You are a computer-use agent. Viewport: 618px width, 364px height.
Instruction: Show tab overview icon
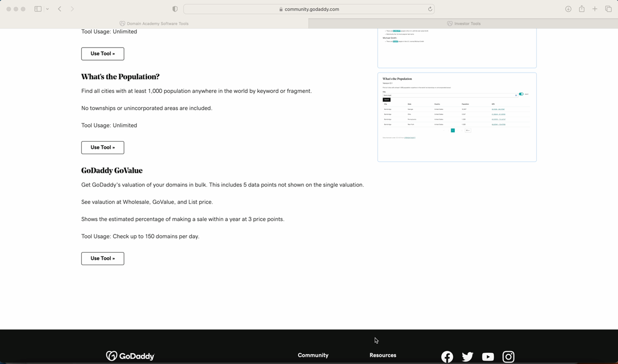tap(608, 9)
